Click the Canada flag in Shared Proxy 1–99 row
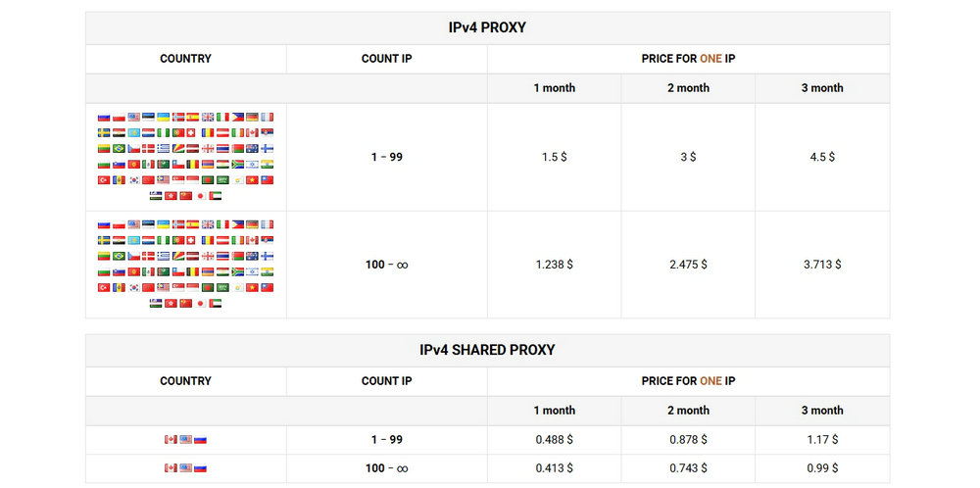Viewport: 980px width, 488px height. pos(171,439)
